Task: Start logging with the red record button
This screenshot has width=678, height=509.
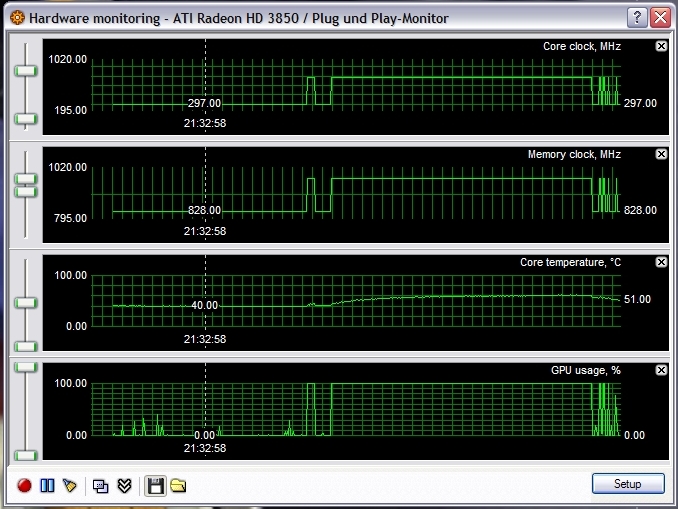Action: click(24, 485)
